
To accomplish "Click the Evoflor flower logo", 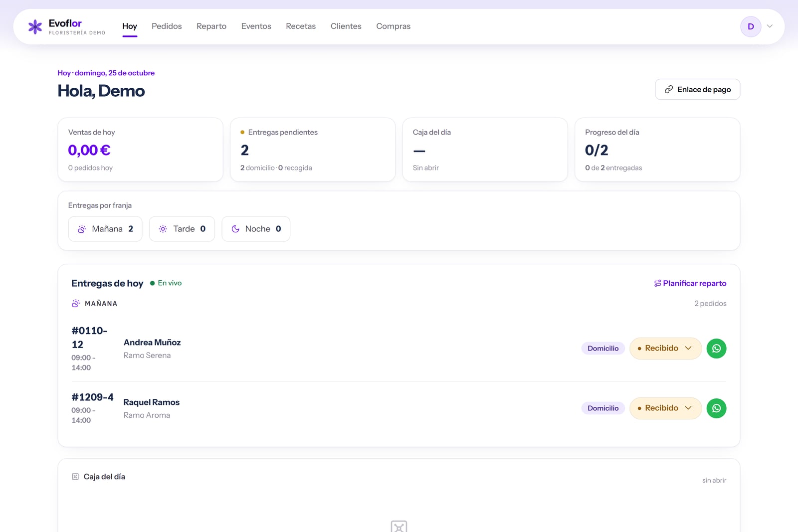I will point(35,26).
